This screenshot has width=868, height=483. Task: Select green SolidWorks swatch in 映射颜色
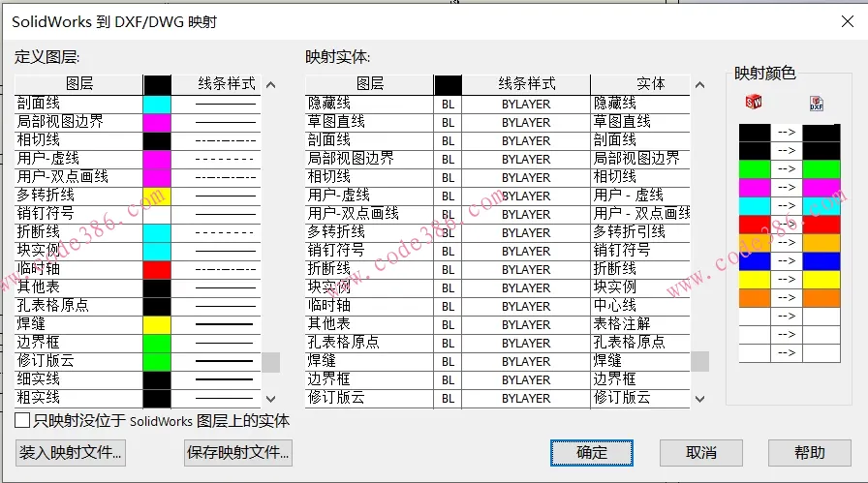click(755, 168)
